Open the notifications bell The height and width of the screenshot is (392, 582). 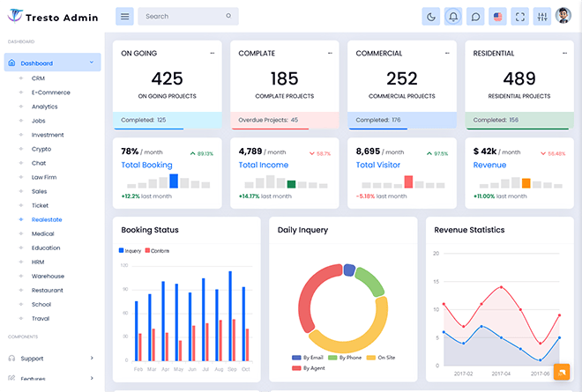pos(453,16)
